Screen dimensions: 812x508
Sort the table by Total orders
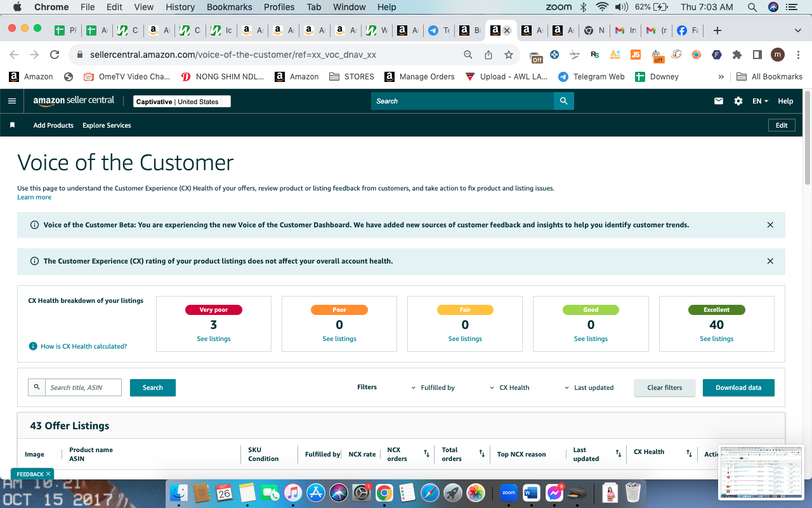coord(482,454)
